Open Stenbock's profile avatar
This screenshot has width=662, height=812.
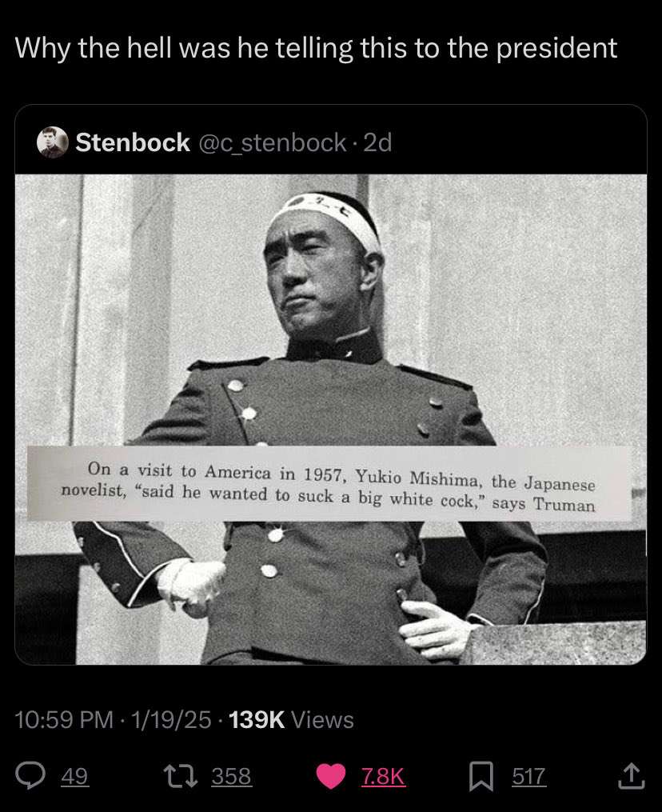pos(52,142)
